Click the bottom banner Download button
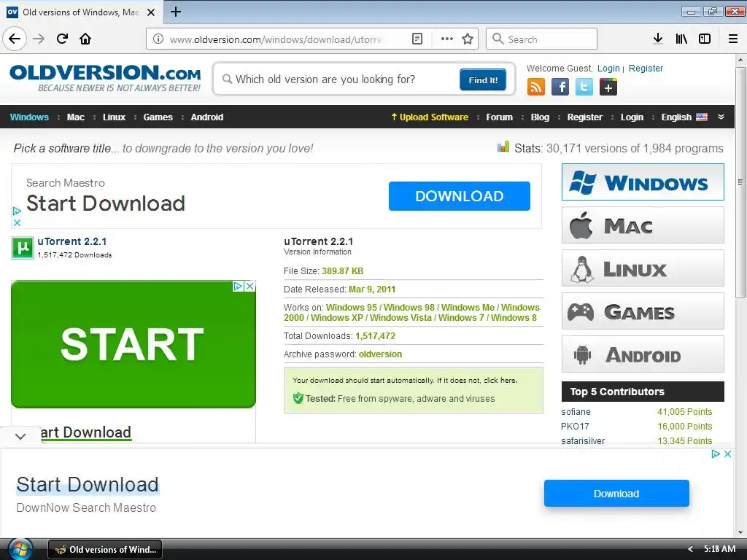This screenshot has width=747, height=560. click(x=616, y=494)
